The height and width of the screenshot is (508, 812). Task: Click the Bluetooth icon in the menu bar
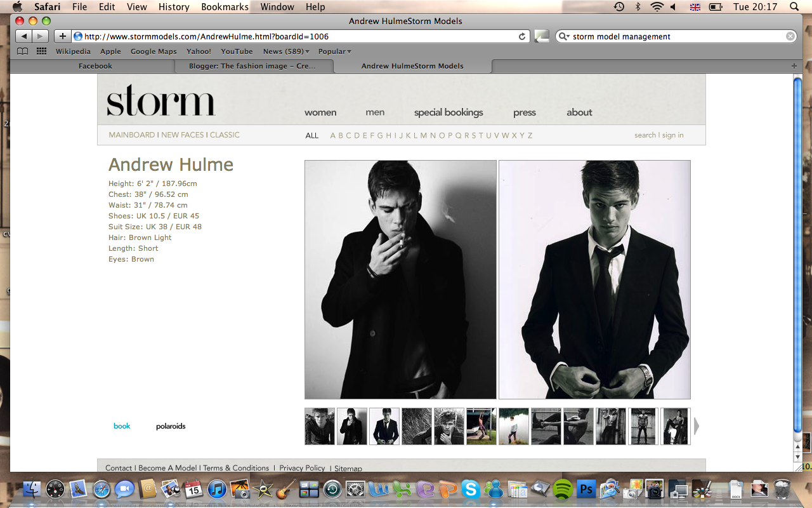(637, 7)
